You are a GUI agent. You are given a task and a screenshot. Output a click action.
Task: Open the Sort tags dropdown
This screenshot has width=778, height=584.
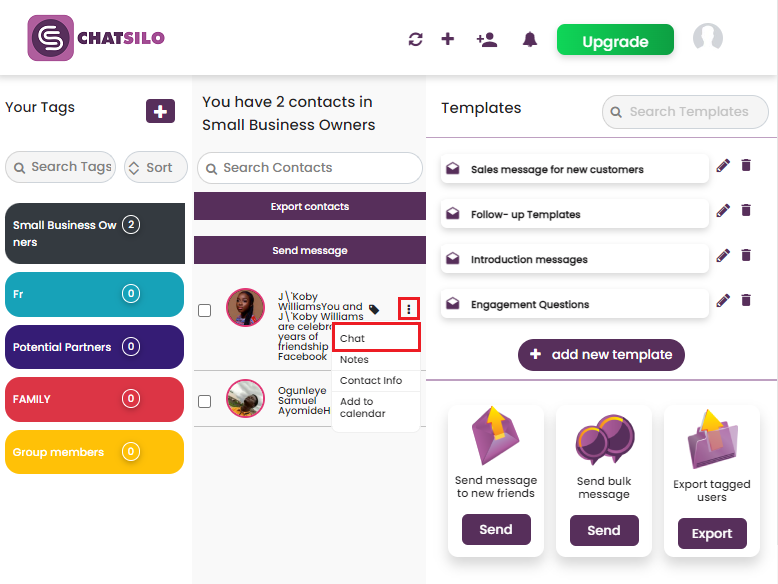click(156, 167)
